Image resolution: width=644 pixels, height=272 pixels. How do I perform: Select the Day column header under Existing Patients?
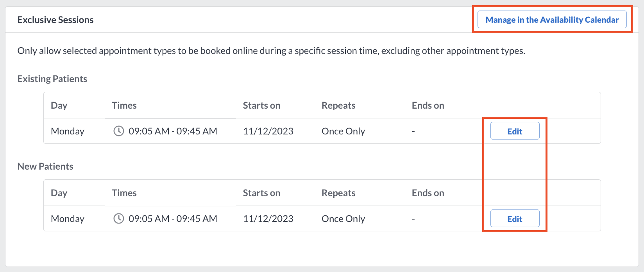coord(59,106)
